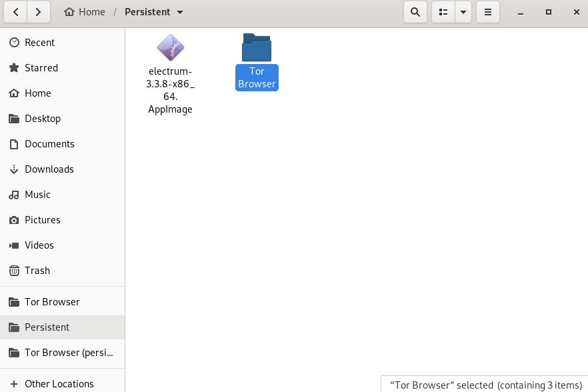This screenshot has height=392, width=588.
Task: Click the Documents page icon
Action: point(14,144)
